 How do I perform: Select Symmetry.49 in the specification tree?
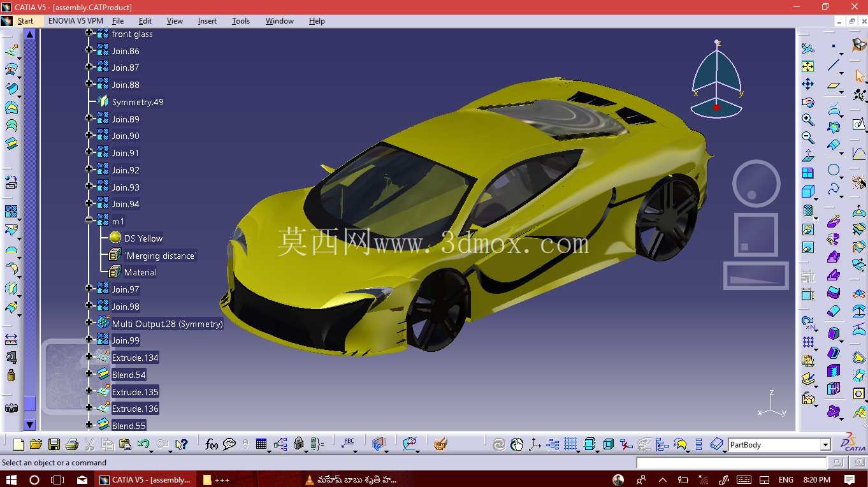(x=138, y=102)
